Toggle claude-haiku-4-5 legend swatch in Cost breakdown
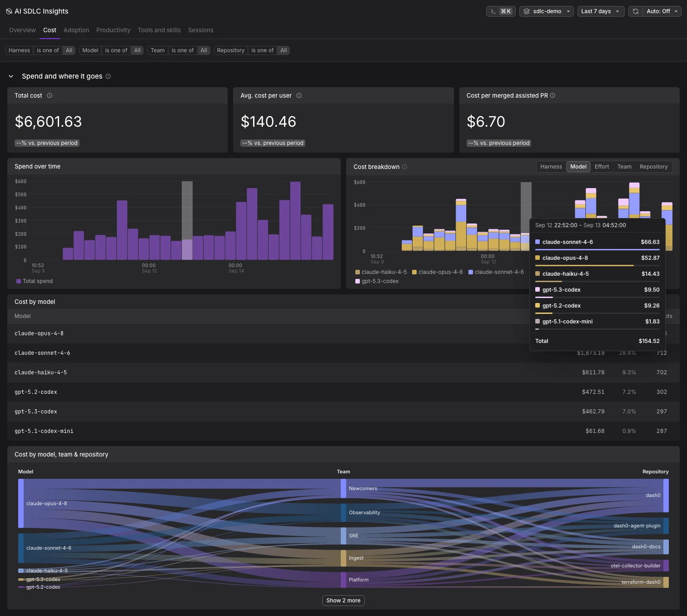 coord(358,272)
